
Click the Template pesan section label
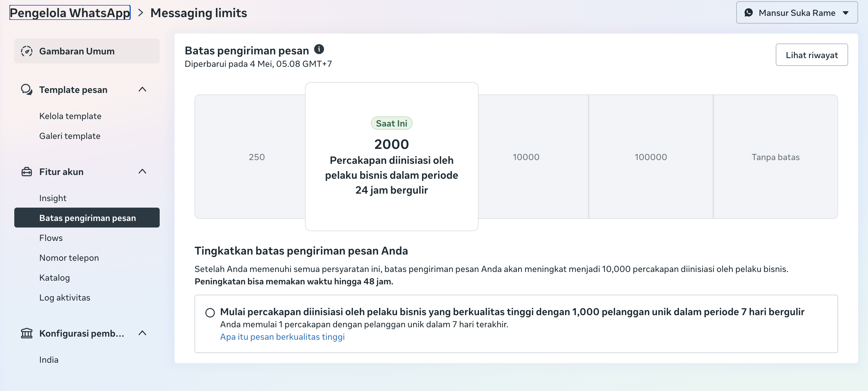tap(73, 90)
